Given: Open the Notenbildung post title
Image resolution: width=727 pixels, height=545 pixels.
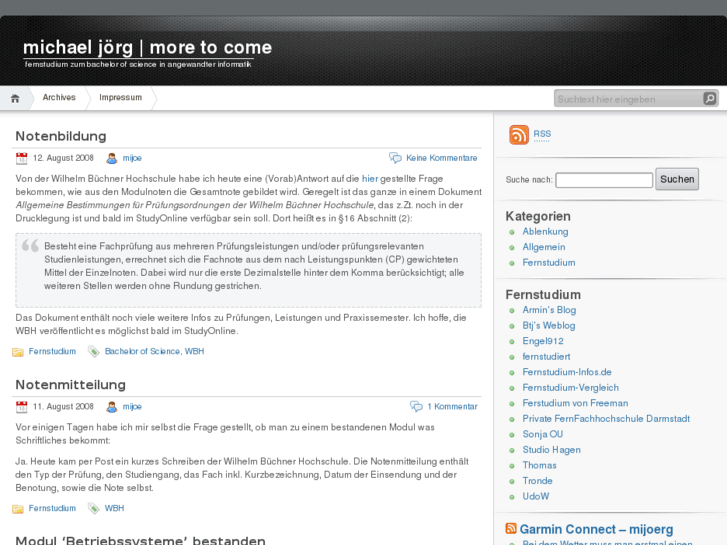Looking at the screenshot, I should pos(61,136).
